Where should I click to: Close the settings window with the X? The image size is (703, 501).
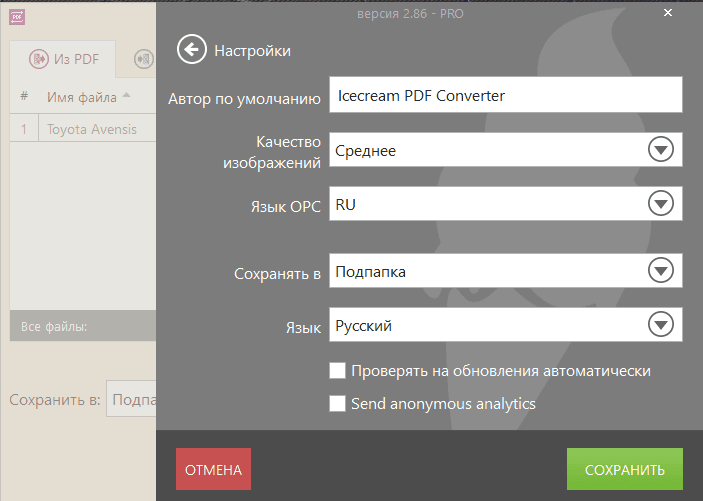click(668, 13)
